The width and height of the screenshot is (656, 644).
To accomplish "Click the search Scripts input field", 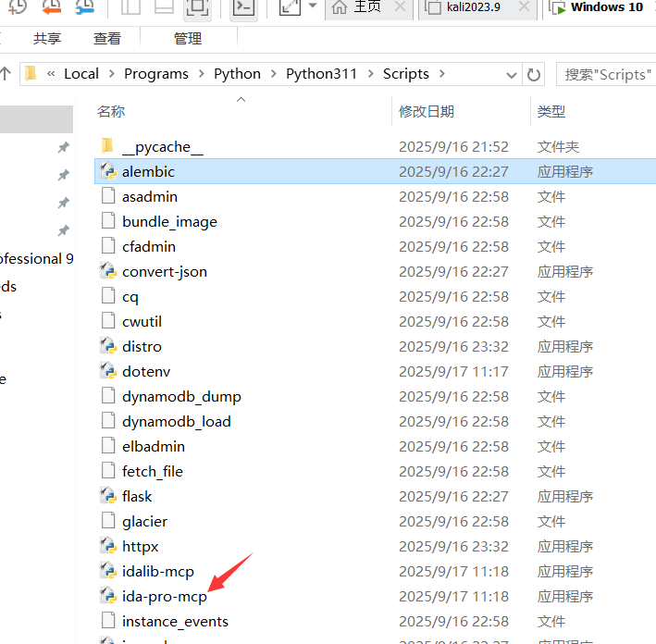I will pyautogui.click(x=606, y=74).
